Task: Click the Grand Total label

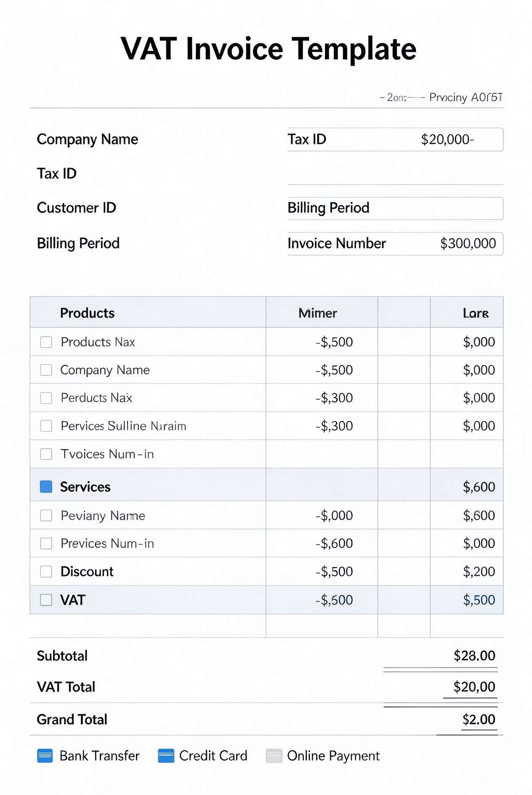Action: click(x=72, y=720)
